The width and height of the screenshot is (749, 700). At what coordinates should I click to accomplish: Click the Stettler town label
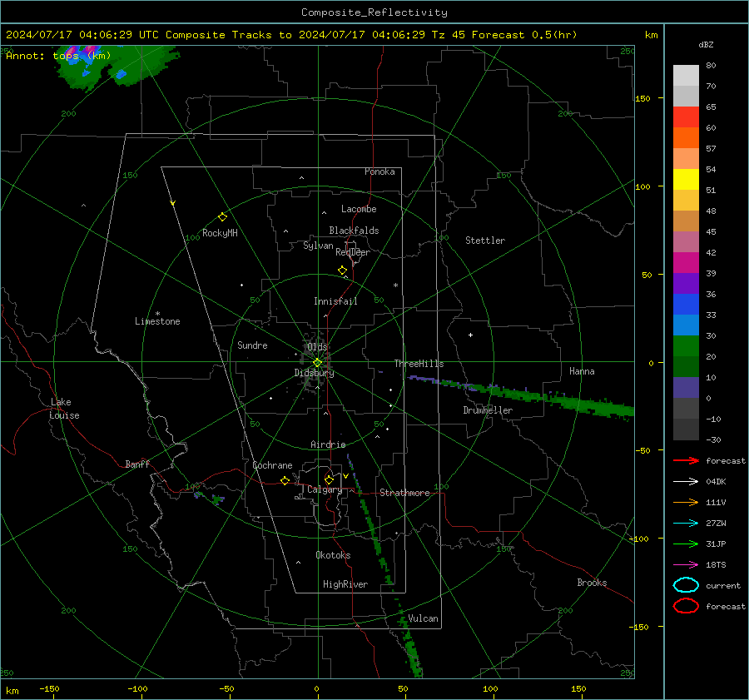[485, 241]
